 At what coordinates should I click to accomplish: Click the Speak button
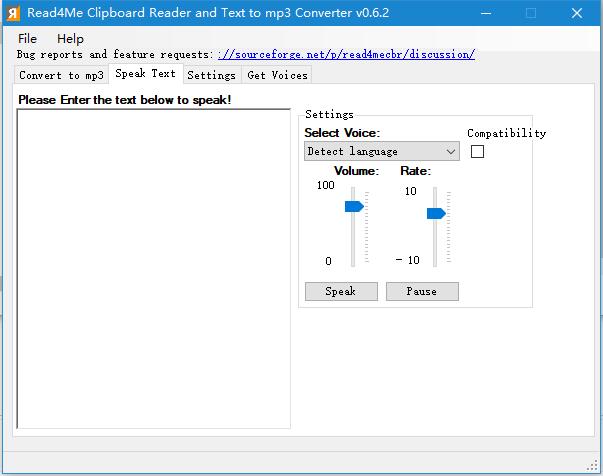pos(341,291)
